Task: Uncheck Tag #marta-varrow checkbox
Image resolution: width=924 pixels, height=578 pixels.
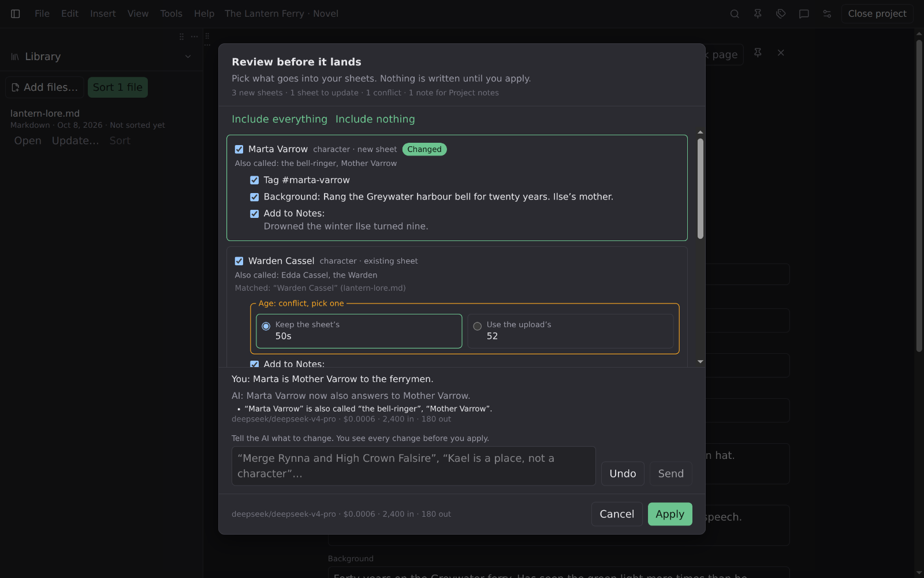Action: (254, 180)
